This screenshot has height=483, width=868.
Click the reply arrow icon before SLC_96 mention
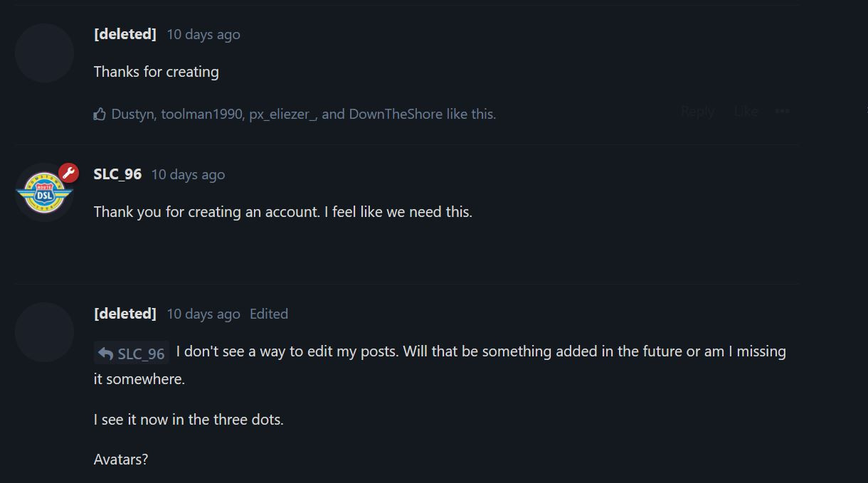coord(106,354)
